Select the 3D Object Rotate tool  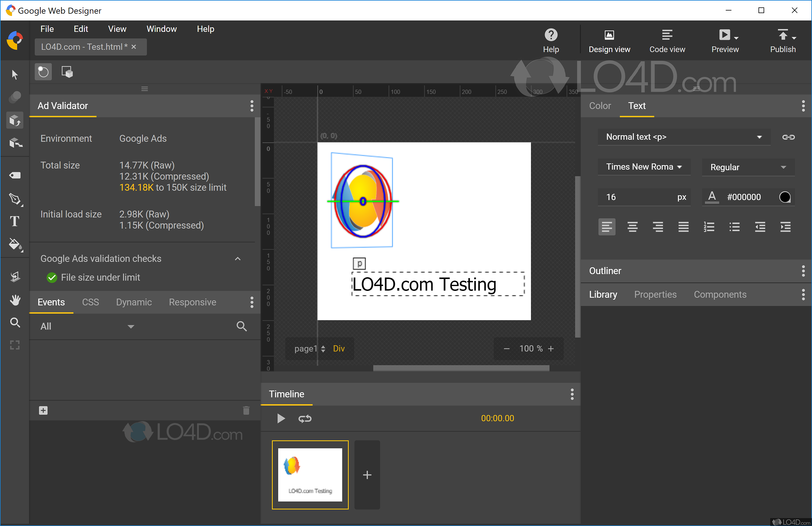coord(15,120)
